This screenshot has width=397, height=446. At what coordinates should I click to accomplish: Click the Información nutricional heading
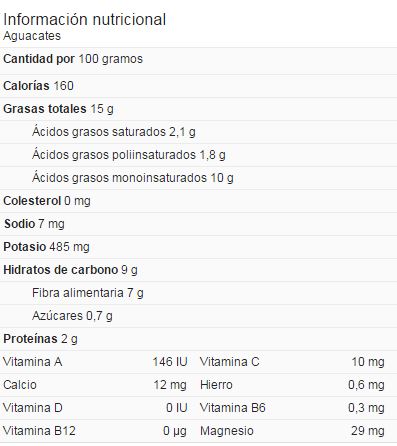84,19
